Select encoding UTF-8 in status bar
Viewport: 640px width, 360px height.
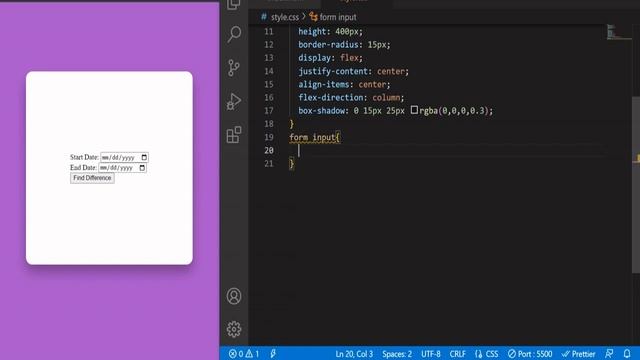[x=431, y=354]
